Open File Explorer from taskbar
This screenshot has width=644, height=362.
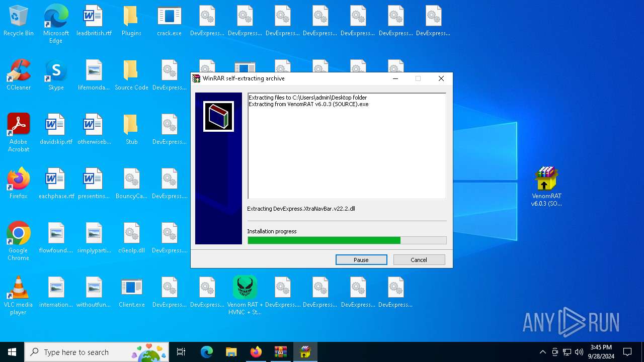click(x=231, y=352)
